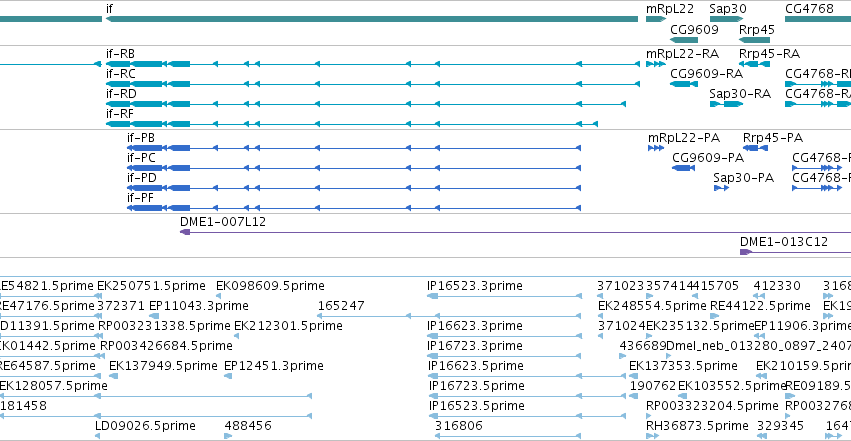Open EST EP11043.3prime

(x=199, y=306)
